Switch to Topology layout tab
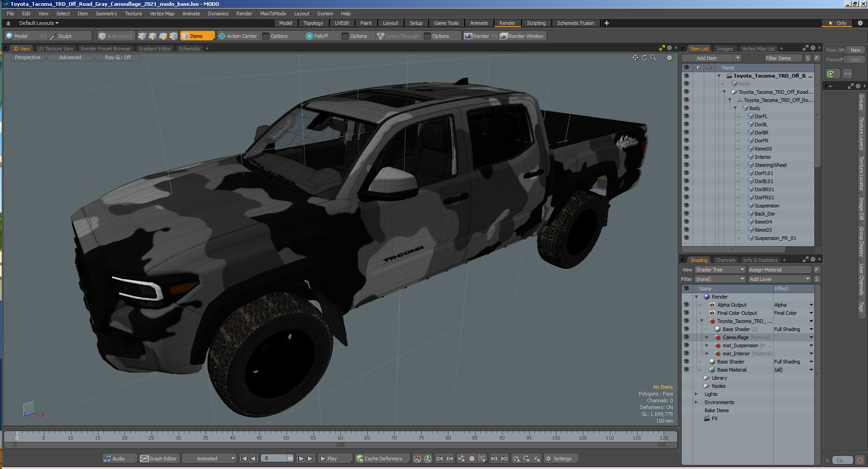Viewport: 868px width, 469px height. pyautogui.click(x=313, y=23)
